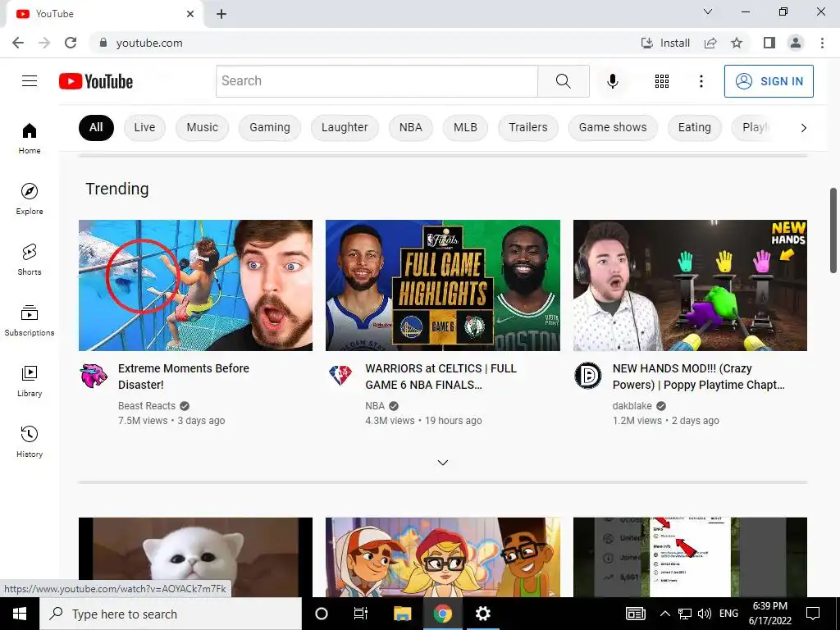840x630 pixels.
Task: Select the Music filter chip
Action: point(202,127)
